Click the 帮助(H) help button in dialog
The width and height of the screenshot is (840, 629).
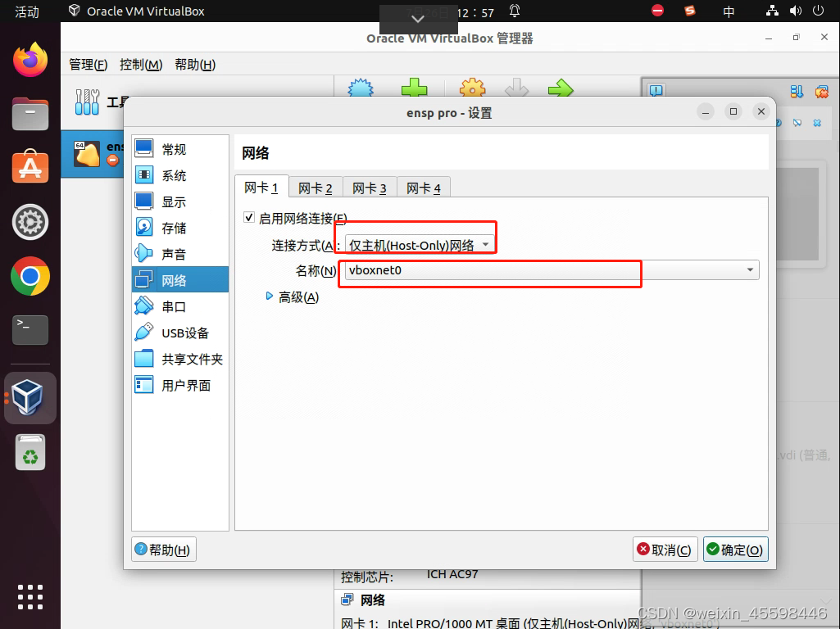coord(163,550)
